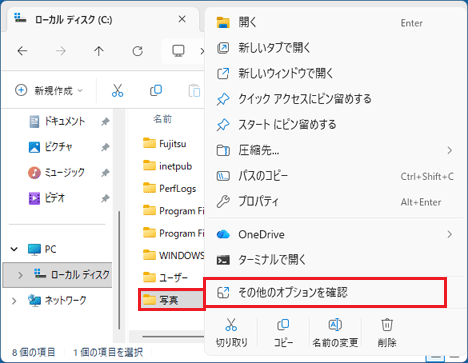Click the toolbar copy icon
Screen dimensions: 468x363
click(x=156, y=90)
